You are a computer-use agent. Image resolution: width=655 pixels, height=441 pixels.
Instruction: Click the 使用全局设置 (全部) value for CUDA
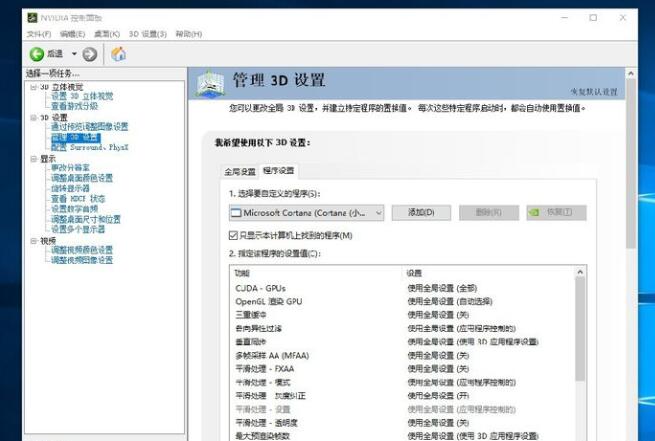click(x=442, y=288)
